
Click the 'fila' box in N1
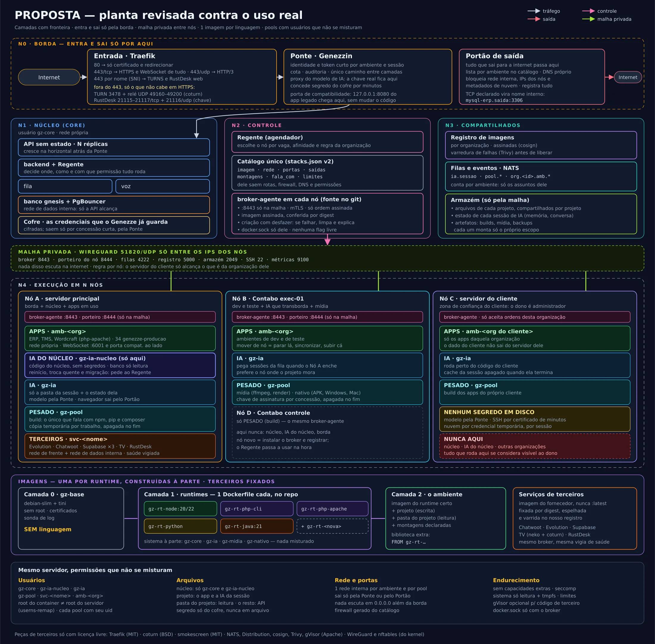[65, 186]
